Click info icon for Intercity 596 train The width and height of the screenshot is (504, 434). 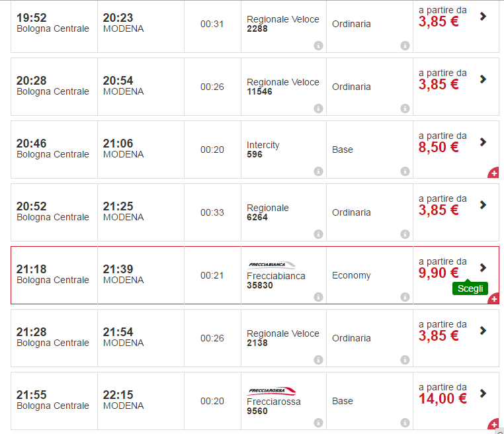click(x=318, y=171)
